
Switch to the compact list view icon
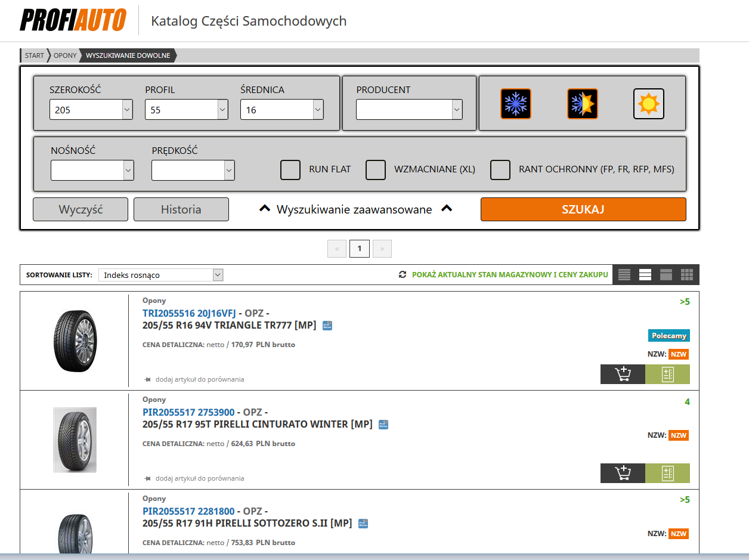tap(624, 275)
